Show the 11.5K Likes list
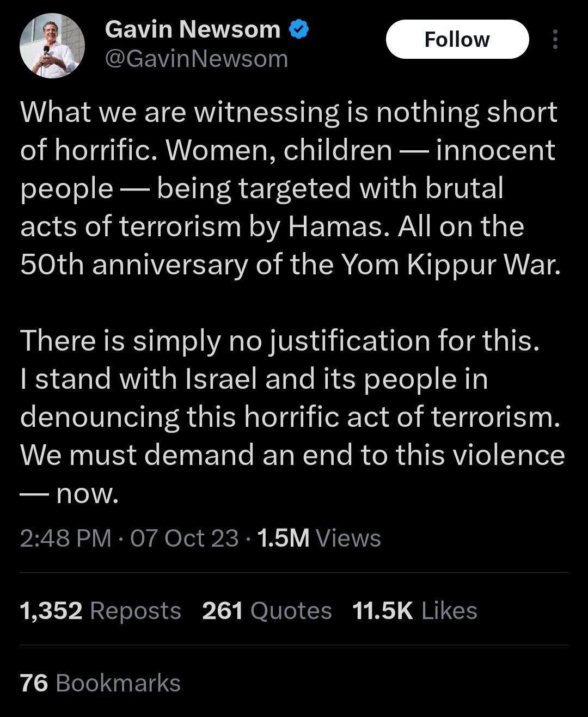 click(x=415, y=611)
